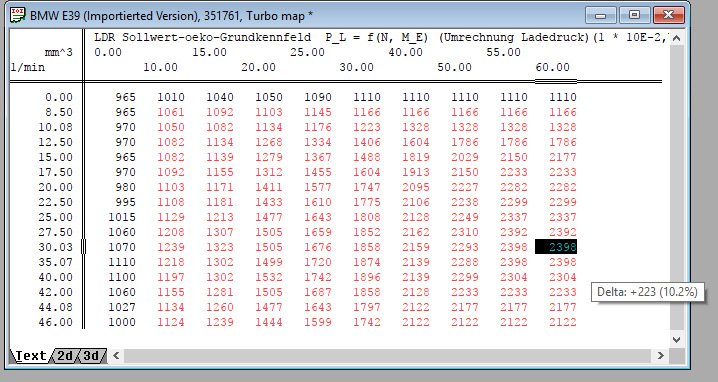Select column header 25.00
This screenshot has height=382, width=718.
pyautogui.click(x=307, y=52)
